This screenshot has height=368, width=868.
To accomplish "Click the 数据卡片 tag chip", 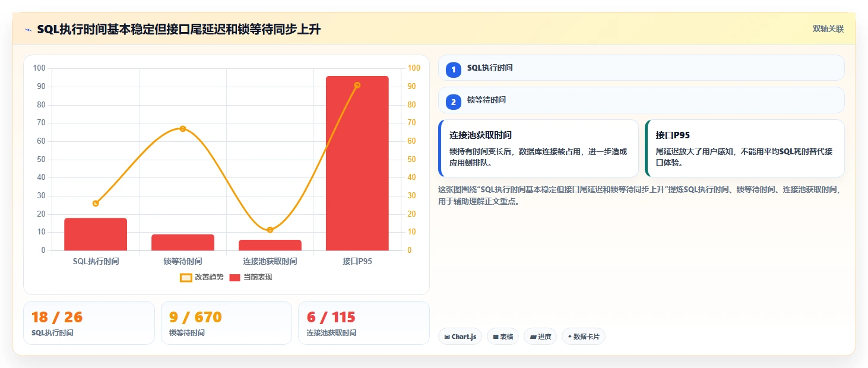I will coord(584,337).
